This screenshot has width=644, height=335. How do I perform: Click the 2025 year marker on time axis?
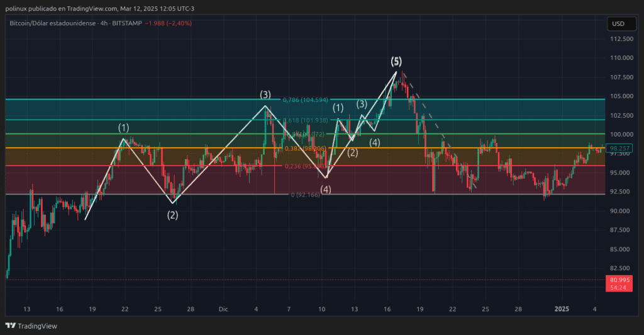pos(562,309)
